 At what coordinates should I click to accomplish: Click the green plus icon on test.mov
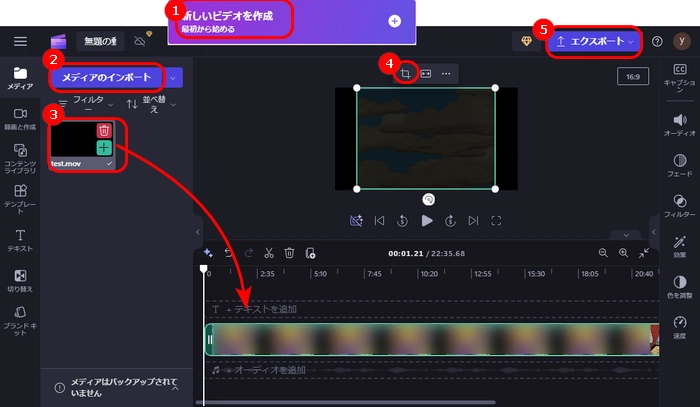click(x=104, y=148)
